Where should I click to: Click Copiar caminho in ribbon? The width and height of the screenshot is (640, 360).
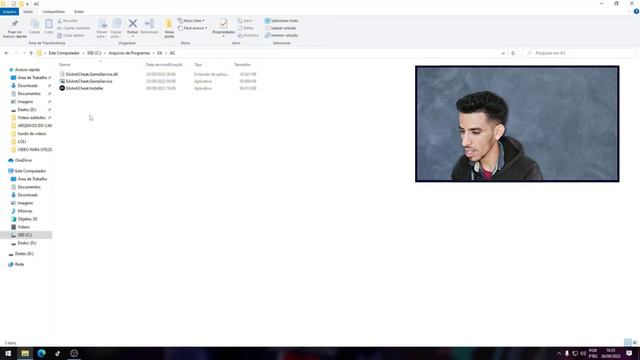coord(73,28)
